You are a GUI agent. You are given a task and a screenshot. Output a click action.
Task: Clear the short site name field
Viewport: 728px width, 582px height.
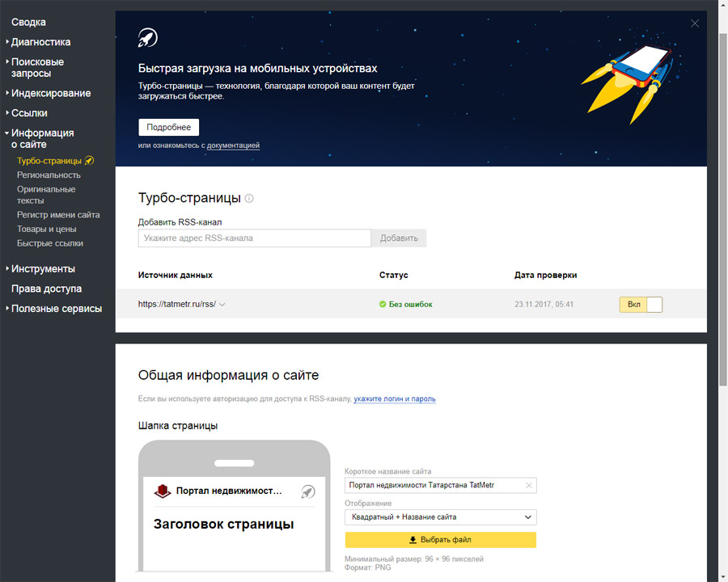(x=528, y=486)
